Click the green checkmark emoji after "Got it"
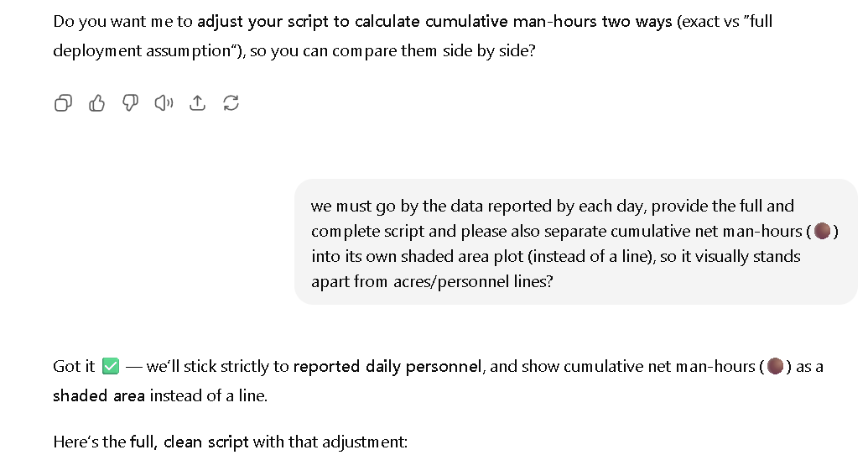Viewport: 868px width, 455px height. click(x=111, y=366)
